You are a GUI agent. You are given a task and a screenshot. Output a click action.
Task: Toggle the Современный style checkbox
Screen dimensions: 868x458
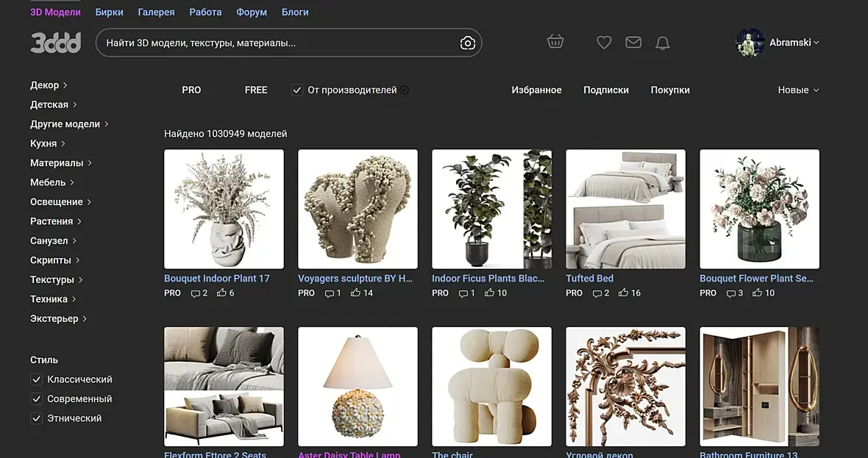[37, 398]
